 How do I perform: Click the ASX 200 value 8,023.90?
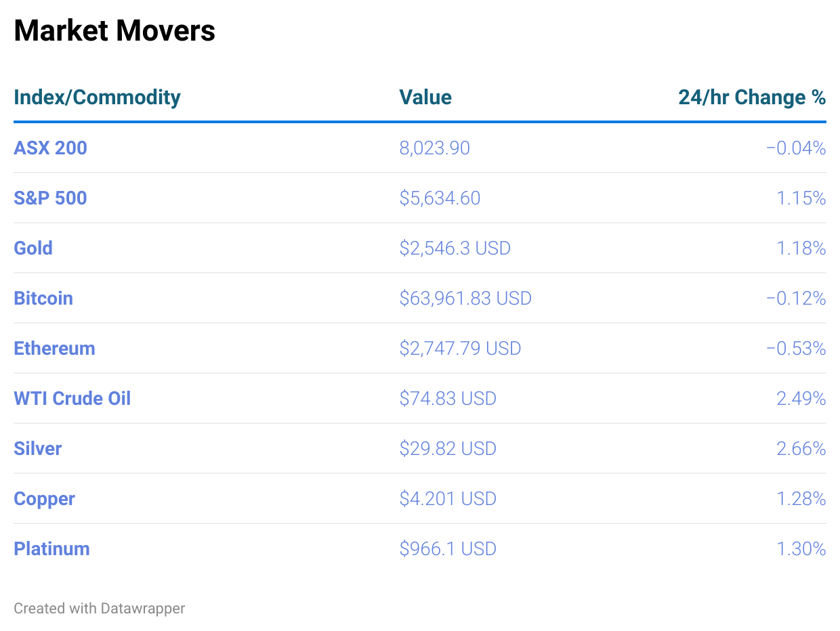click(435, 148)
